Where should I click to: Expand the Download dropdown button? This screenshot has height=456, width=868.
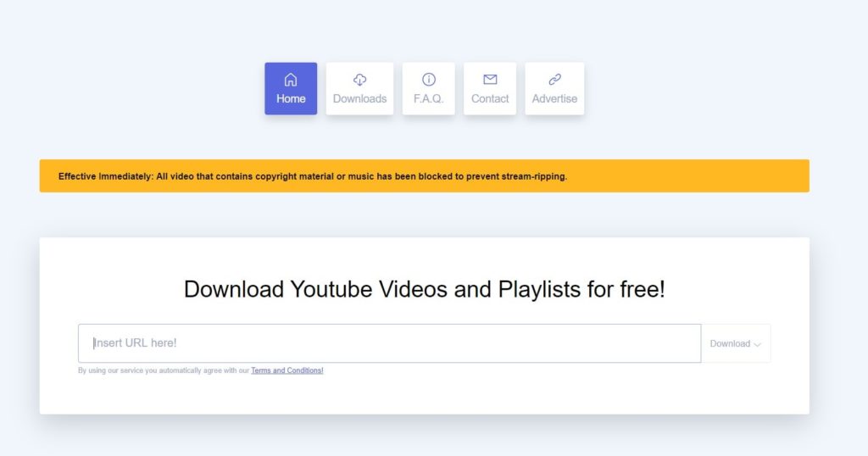pos(736,343)
